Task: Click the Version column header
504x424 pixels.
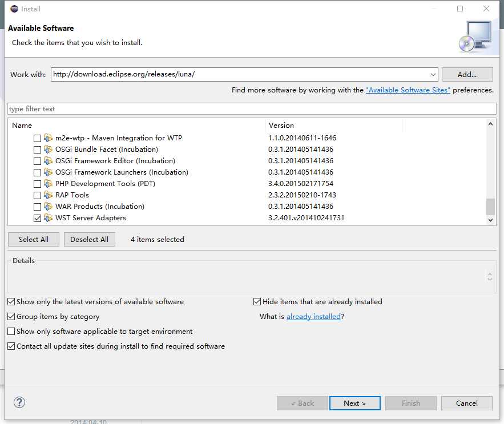Action: [333, 126]
